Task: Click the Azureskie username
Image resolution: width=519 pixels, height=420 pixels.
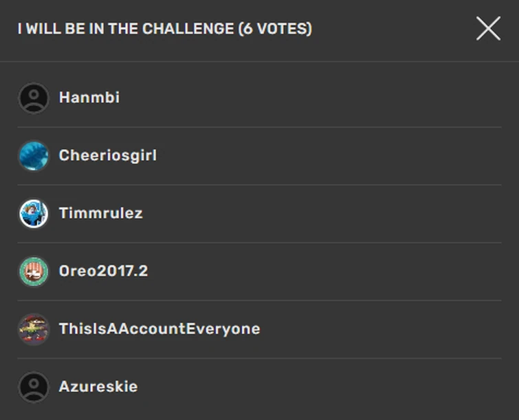Action: tap(98, 386)
